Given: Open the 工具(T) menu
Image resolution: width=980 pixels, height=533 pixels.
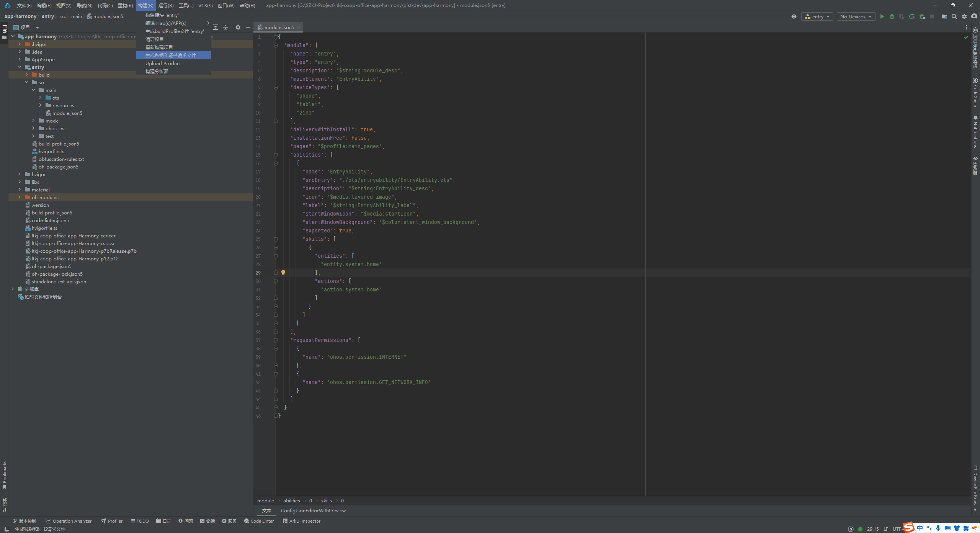Looking at the screenshot, I should coord(186,5).
